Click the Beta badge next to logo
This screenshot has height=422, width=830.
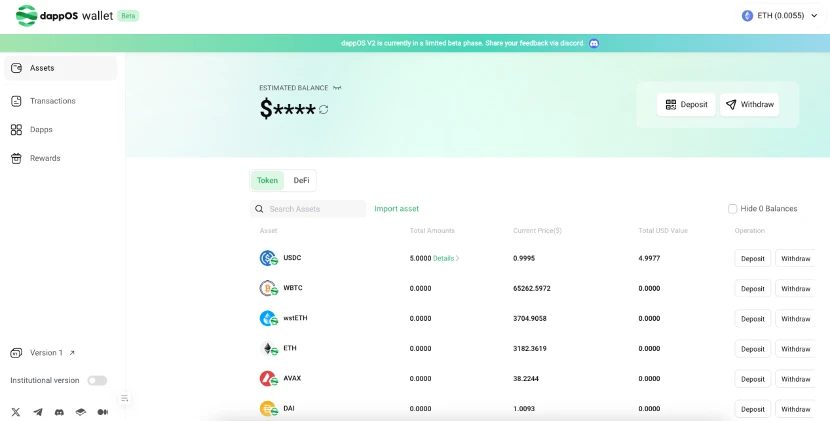[x=128, y=15]
